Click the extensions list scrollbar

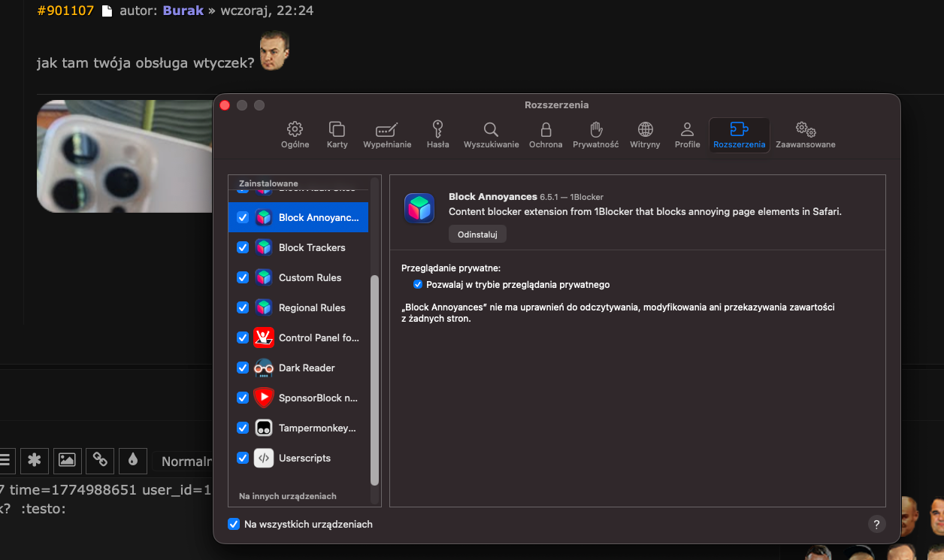[x=375, y=380]
